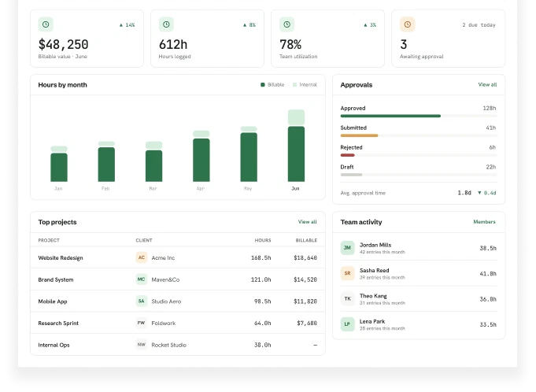Select the AC avatar for Acme Inc
The image size is (536, 392).
tap(142, 257)
